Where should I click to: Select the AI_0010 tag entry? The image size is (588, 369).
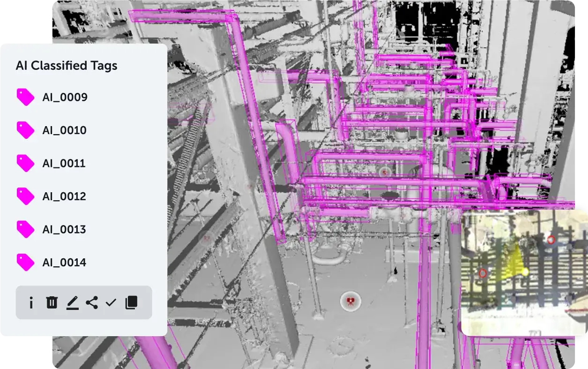64,130
